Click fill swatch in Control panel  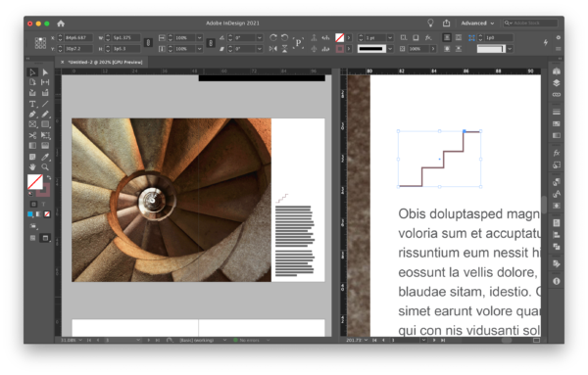[340, 37]
